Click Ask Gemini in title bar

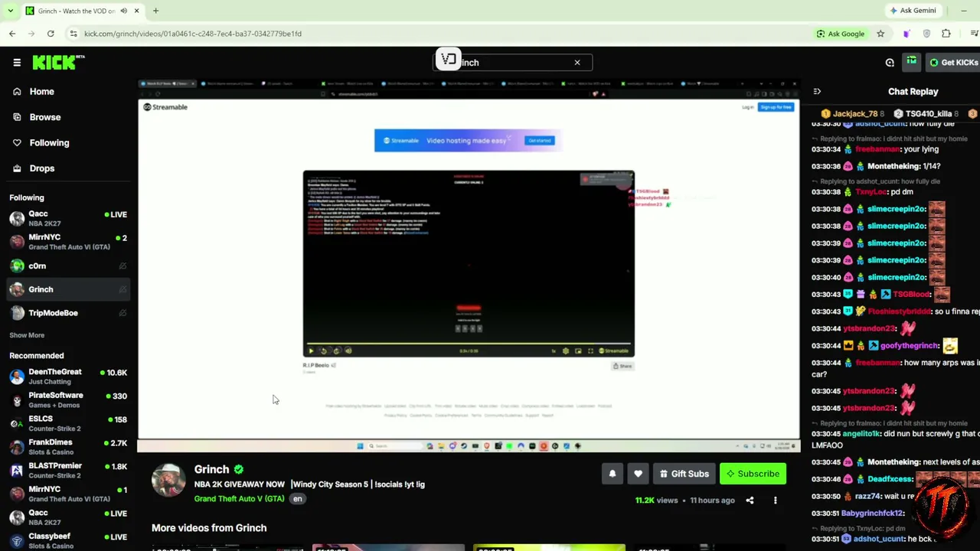tap(912, 11)
